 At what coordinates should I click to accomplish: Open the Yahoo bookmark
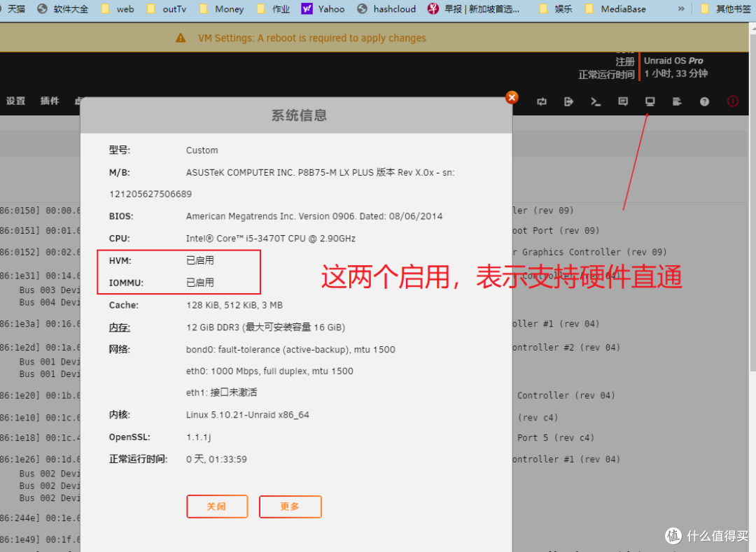click(x=323, y=8)
